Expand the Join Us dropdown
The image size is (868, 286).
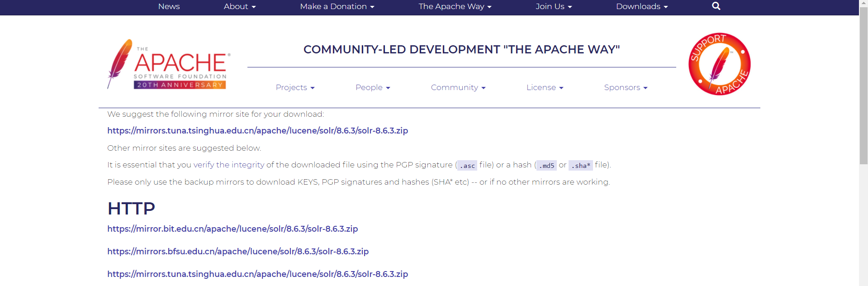tap(554, 6)
